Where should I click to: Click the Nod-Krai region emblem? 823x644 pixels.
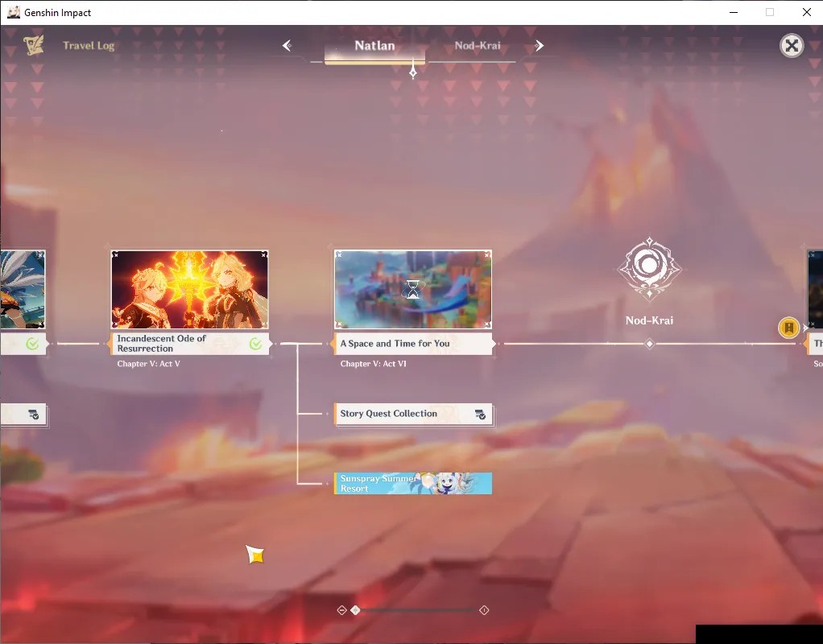649,269
